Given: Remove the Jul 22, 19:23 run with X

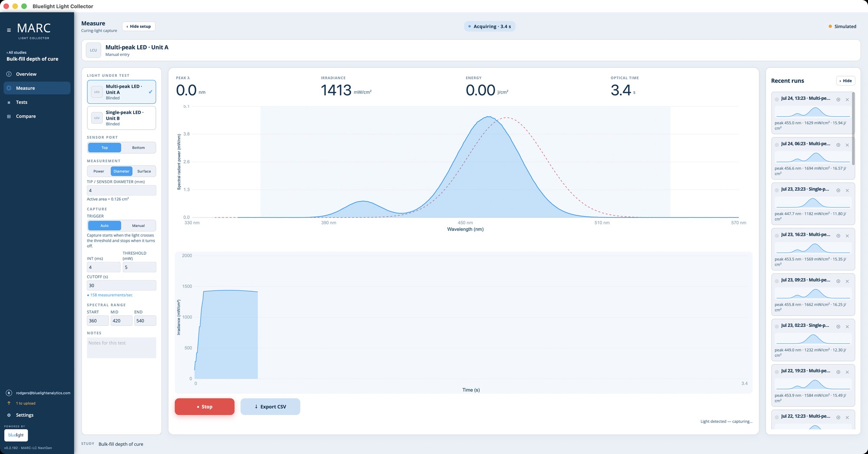Looking at the screenshot, I should coord(847,372).
